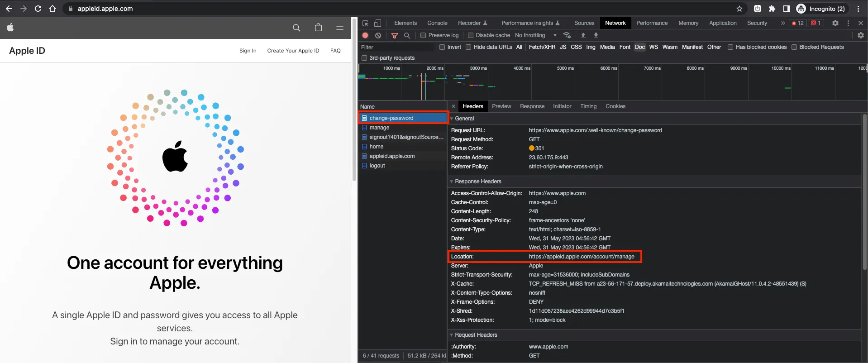Collapse the Response Headers section
868x363 pixels.
[478, 181]
